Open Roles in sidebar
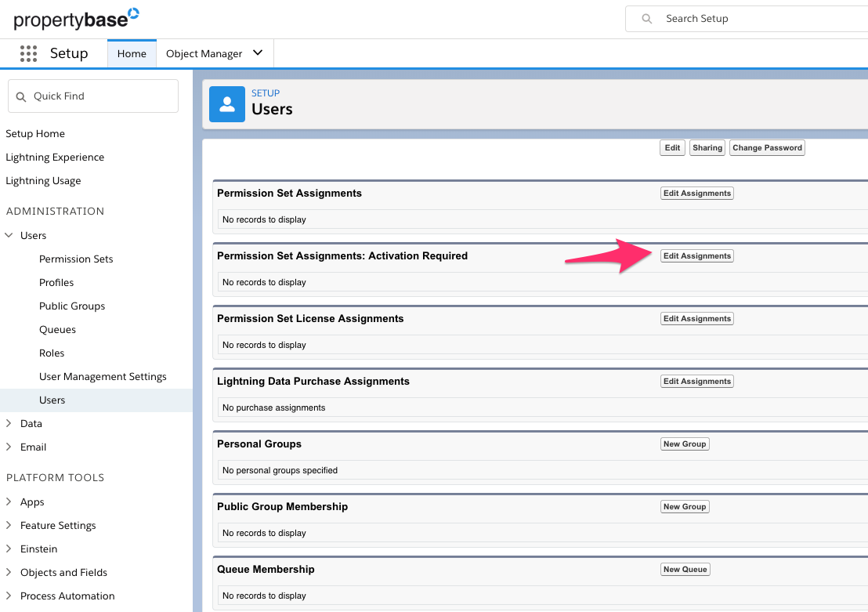Image resolution: width=868 pixels, height=612 pixels. pyautogui.click(x=52, y=353)
